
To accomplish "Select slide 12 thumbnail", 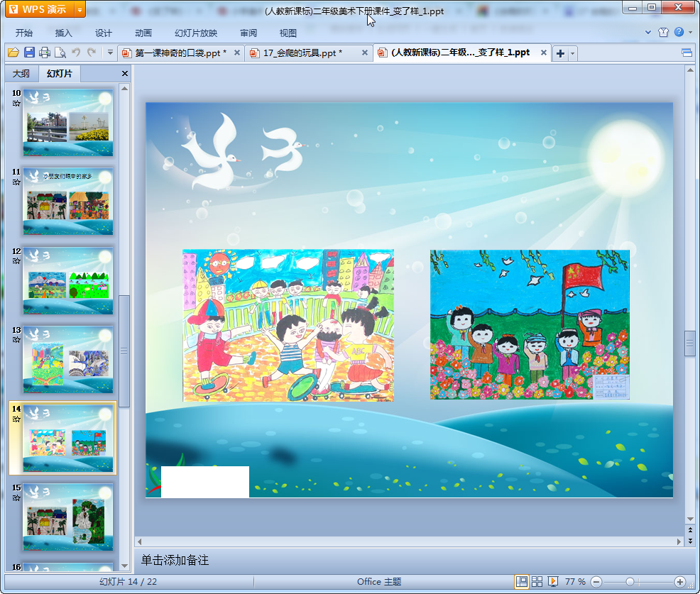I will click(x=68, y=280).
